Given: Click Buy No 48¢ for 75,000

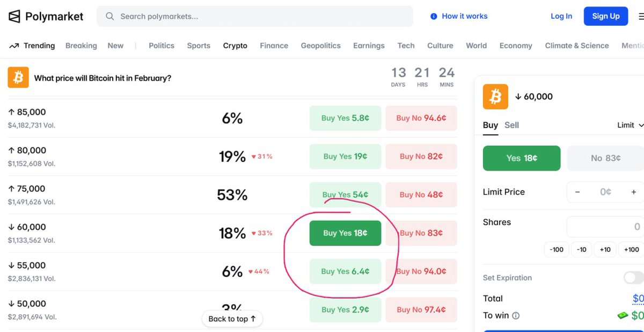Looking at the screenshot, I should pos(421,194).
